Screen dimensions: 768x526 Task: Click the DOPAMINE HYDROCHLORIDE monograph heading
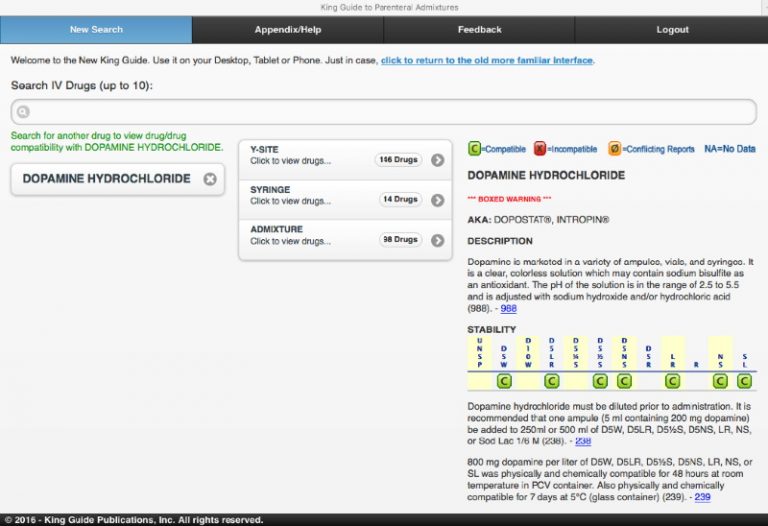tap(546, 175)
